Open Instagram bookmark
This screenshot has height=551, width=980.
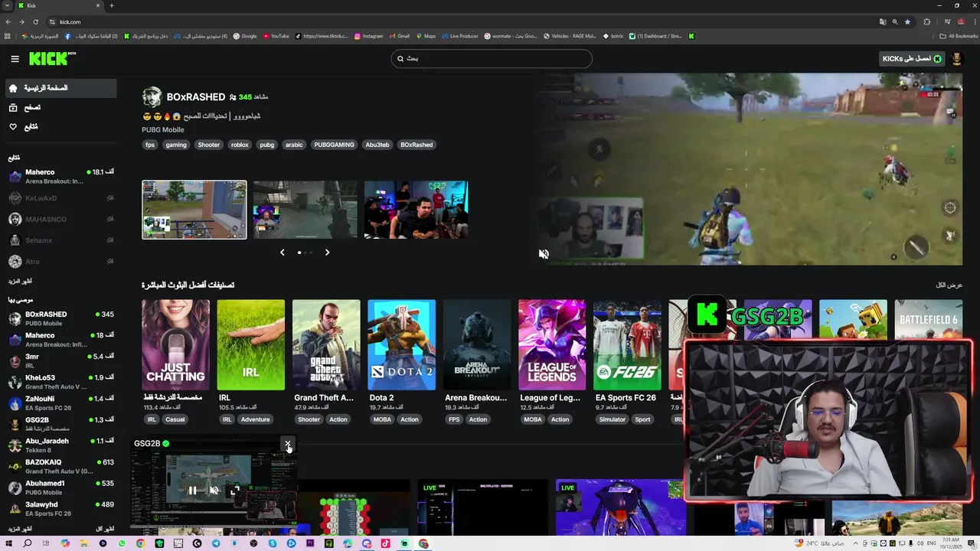[x=368, y=36]
